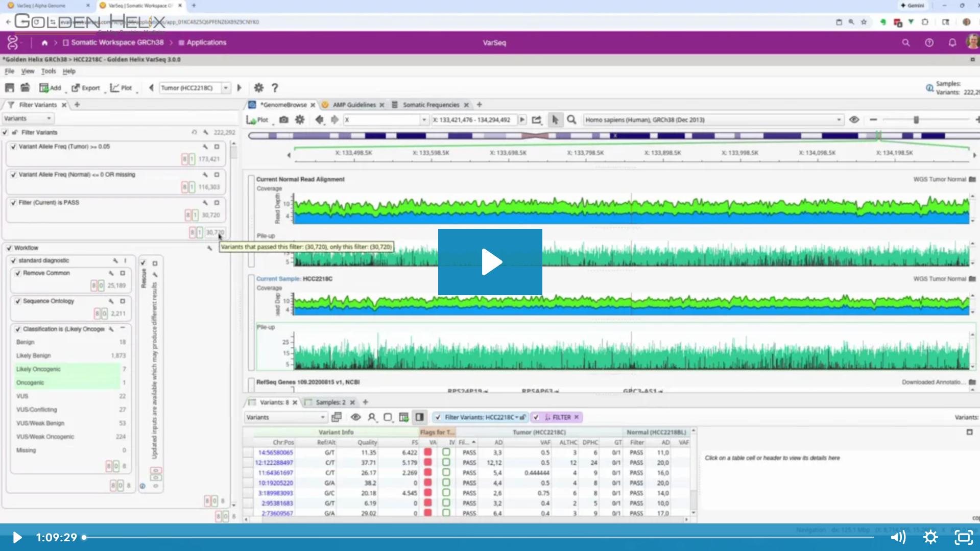
Task: Open GenomeBrowse plot settings gear
Action: pyautogui.click(x=300, y=119)
